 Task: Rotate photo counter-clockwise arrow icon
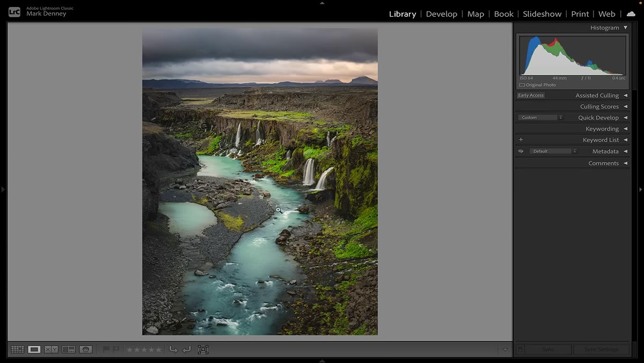click(x=173, y=350)
